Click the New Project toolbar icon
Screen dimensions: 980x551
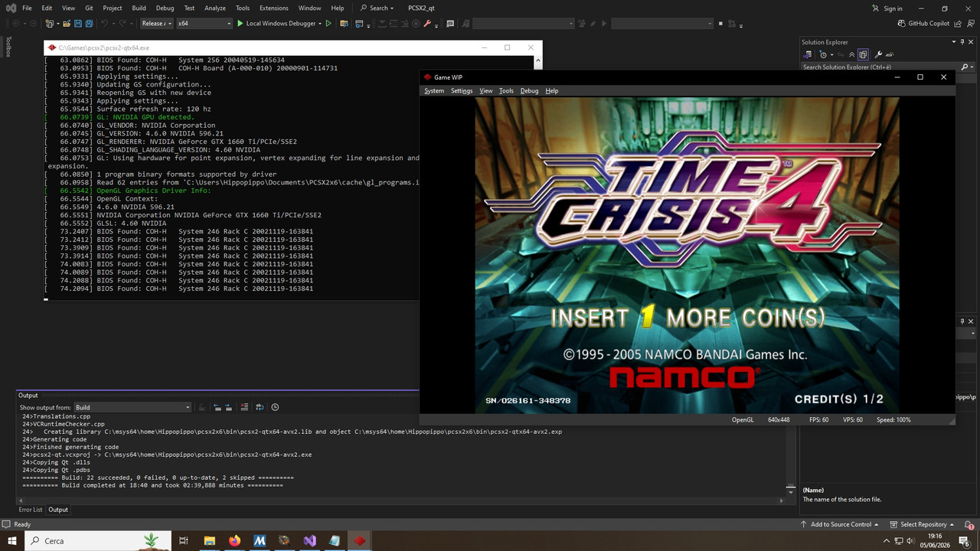[51, 24]
